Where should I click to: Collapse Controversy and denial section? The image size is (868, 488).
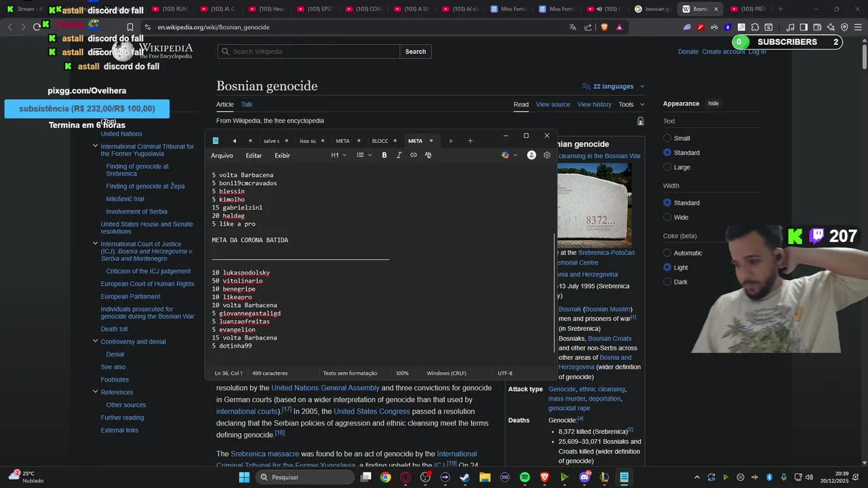coord(95,341)
